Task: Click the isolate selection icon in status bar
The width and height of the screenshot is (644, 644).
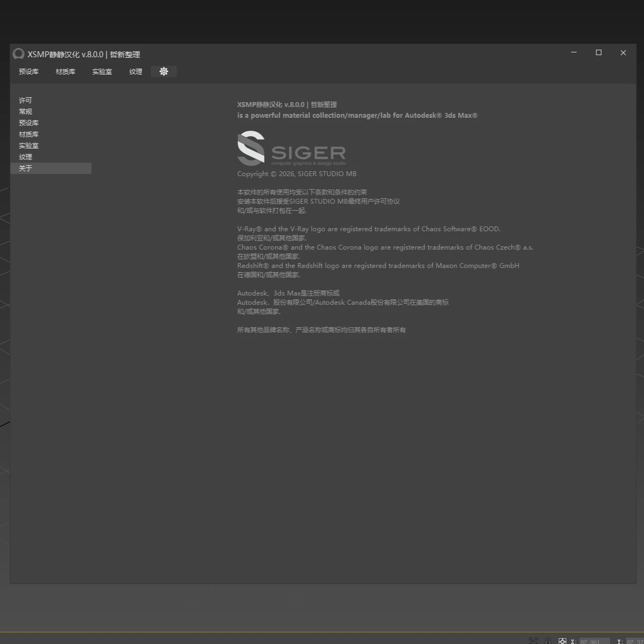Action: coord(533,641)
